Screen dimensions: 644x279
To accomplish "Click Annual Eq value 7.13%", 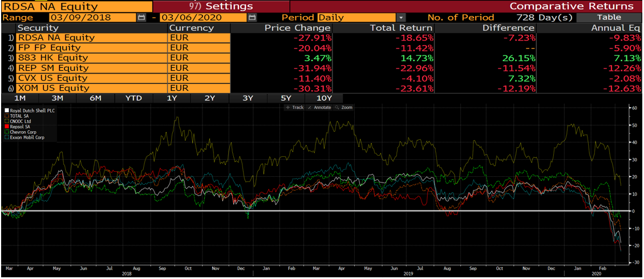I will click(x=627, y=58).
